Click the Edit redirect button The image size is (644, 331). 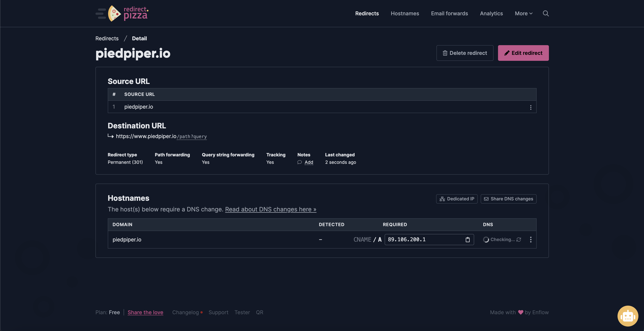tap(523, 53)
